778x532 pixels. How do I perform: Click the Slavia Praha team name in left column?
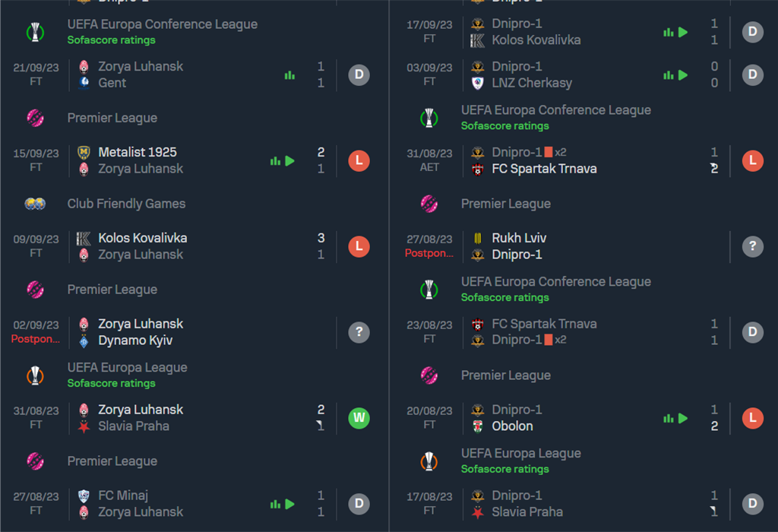click(134, 426)
